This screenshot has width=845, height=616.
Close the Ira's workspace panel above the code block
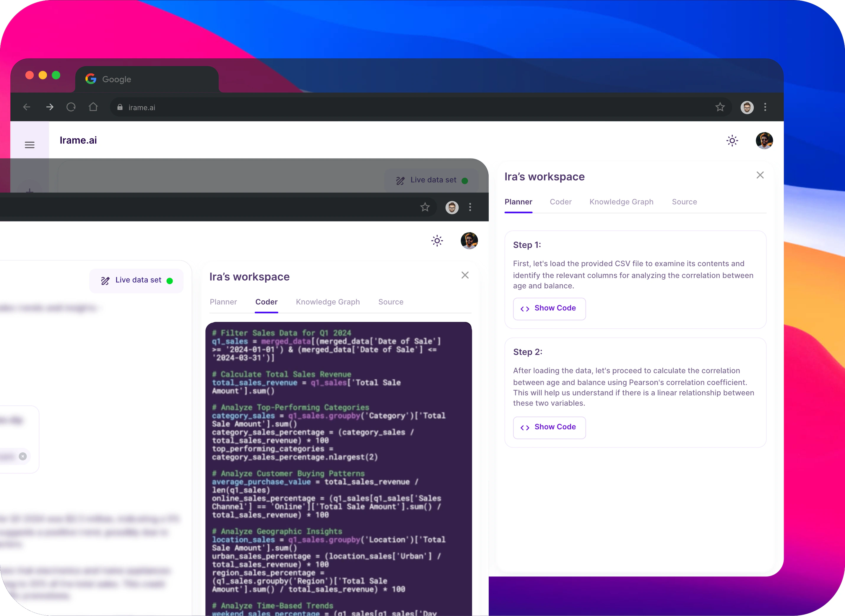pos(465,275)
